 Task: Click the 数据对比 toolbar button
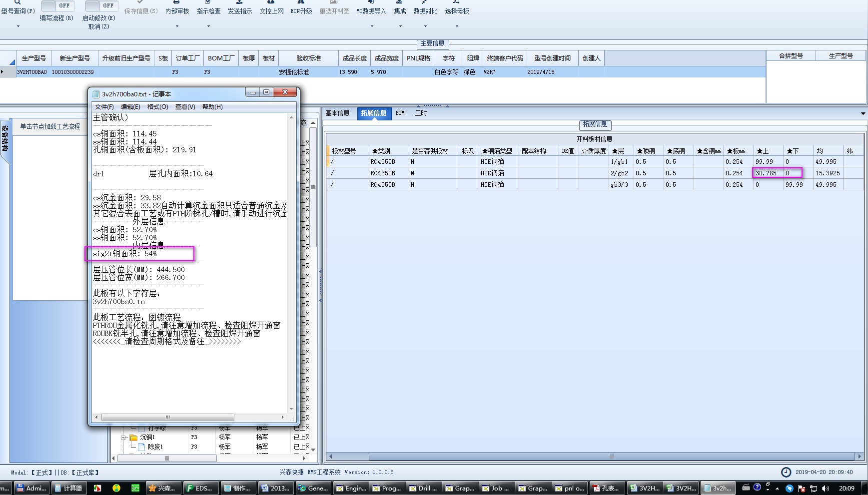(425, 7)
